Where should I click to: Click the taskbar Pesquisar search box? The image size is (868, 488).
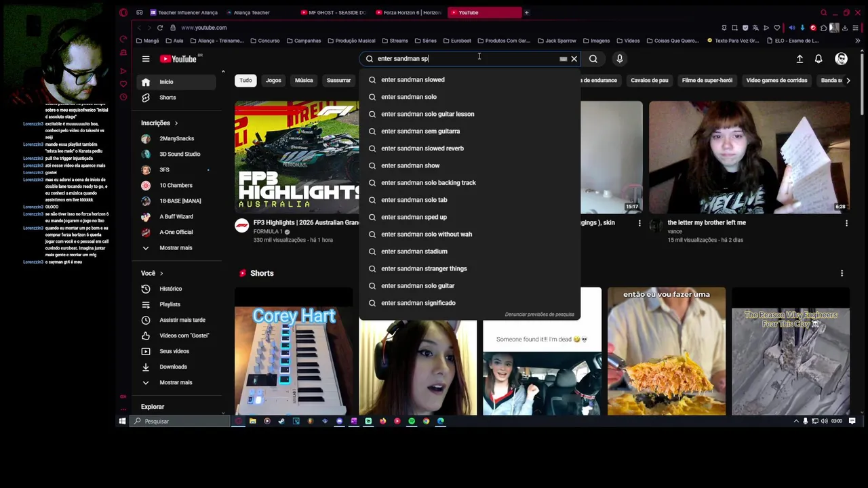[x=180, y=421]
